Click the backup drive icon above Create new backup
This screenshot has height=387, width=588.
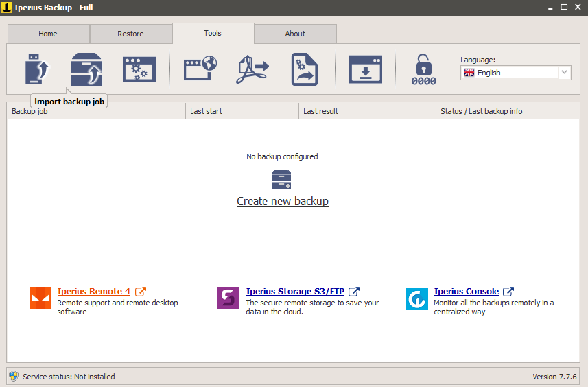[281, 180]
